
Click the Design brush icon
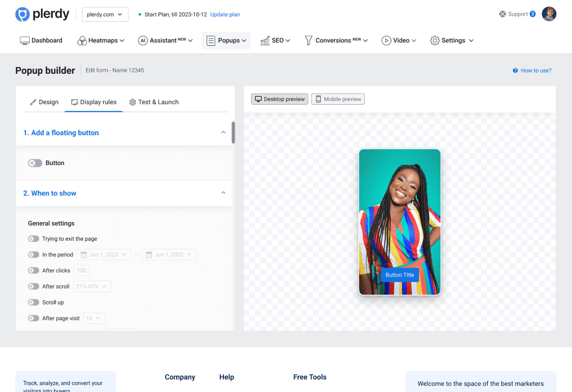[33, 102]
